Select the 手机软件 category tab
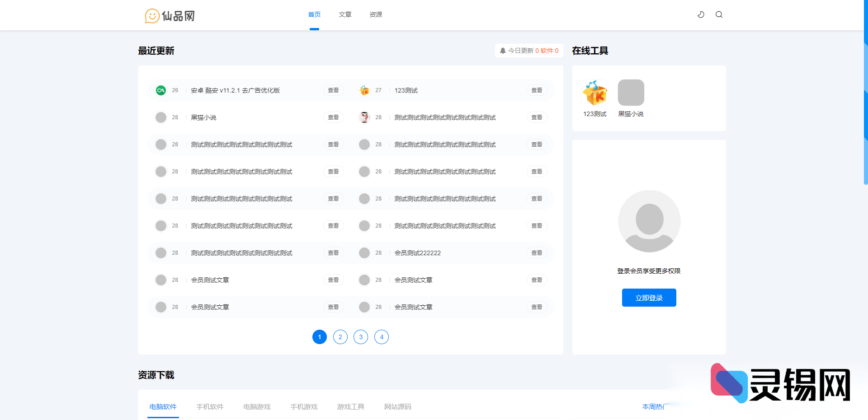The width and height of the screenshot is (868, 420). (x=210, y=406)
